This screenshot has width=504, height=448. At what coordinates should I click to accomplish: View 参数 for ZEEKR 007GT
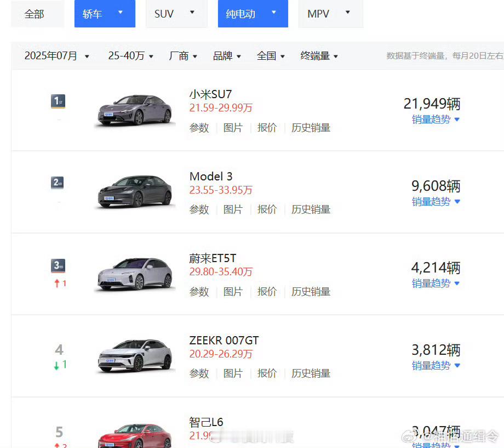tap(199, 373)
